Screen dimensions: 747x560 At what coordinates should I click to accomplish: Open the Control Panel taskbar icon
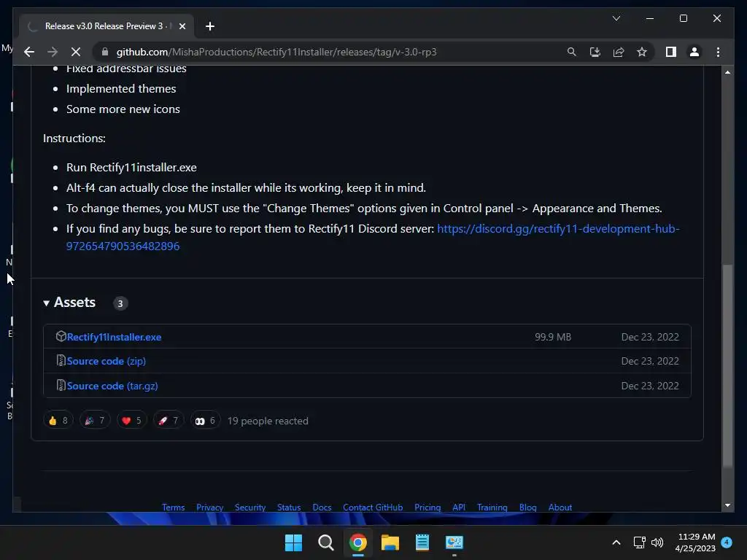point(454,542)
